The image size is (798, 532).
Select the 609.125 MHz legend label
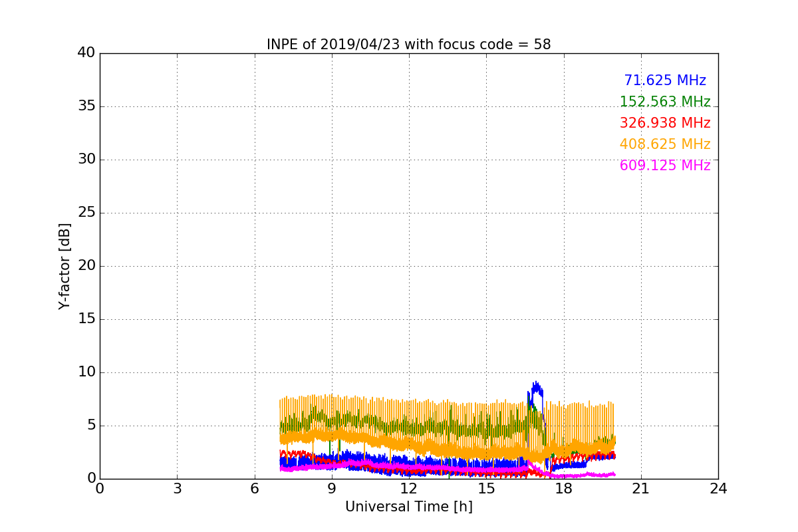point(665,166)
